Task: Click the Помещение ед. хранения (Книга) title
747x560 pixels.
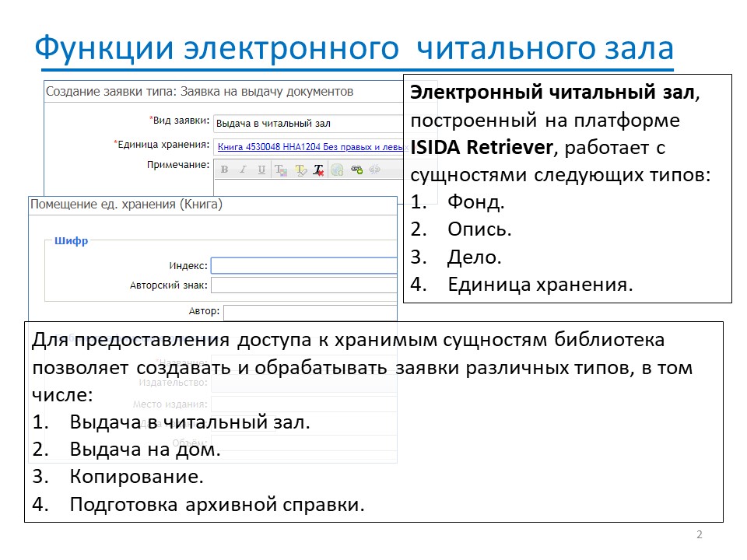Action: [x=126, y=205]
